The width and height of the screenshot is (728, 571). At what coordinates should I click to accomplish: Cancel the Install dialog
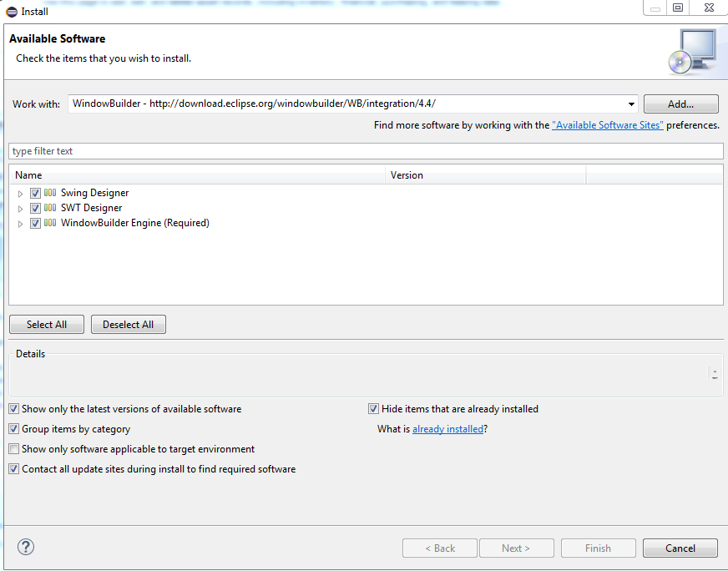point(680,548)
